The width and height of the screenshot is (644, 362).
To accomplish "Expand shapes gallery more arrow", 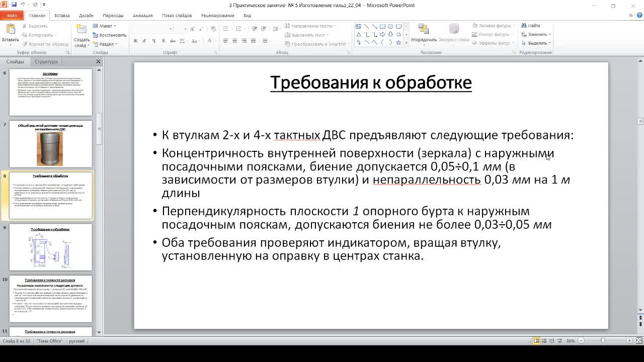I will point(406,44).
